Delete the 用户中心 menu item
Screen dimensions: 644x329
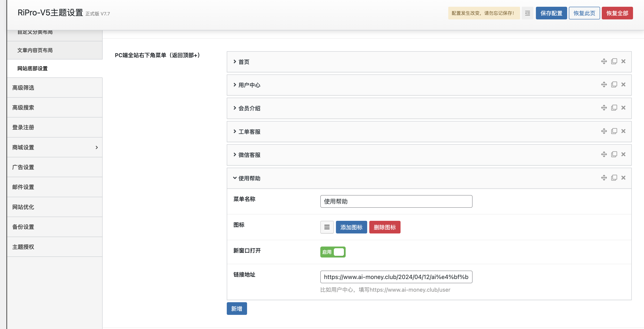(623, 85)
